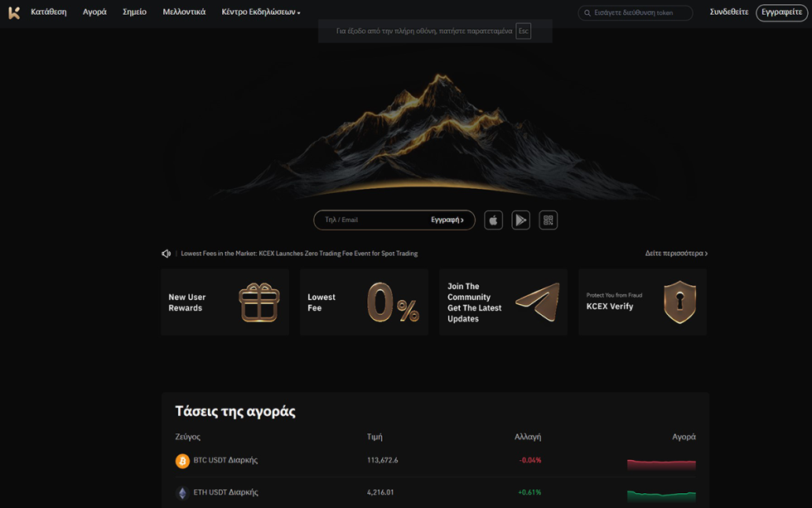Click the announcement speaker icon
812x508 pixels.
[166, 254]
